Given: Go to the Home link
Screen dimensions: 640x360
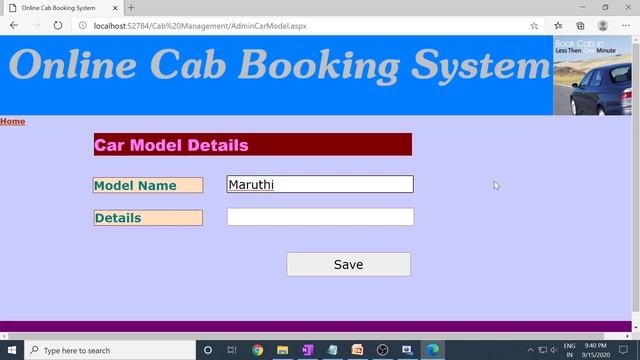Looking at the screenshot, I should tap(13, 121).
